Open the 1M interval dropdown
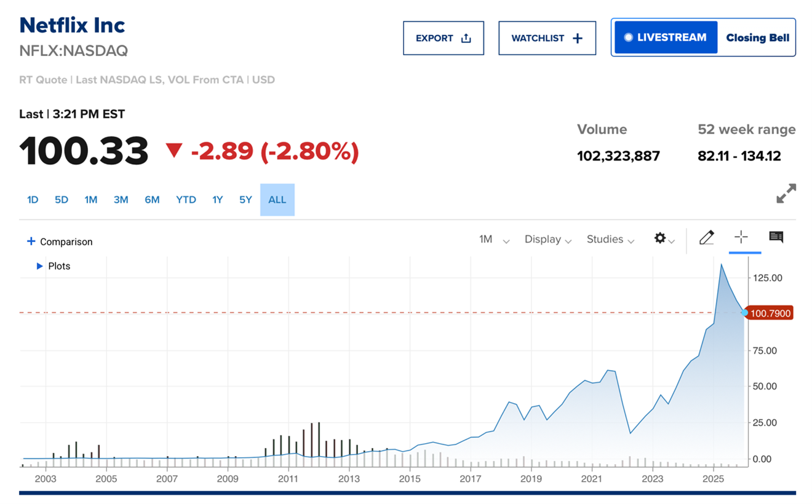The height and width of the screenshot is (504, 812). [494, 240]
